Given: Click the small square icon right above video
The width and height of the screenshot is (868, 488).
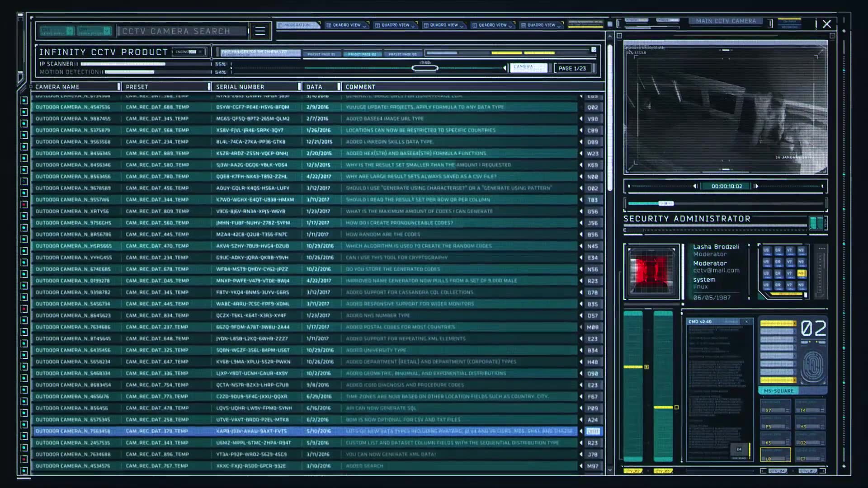Looking at the screenshot, I should pos(832,36).
